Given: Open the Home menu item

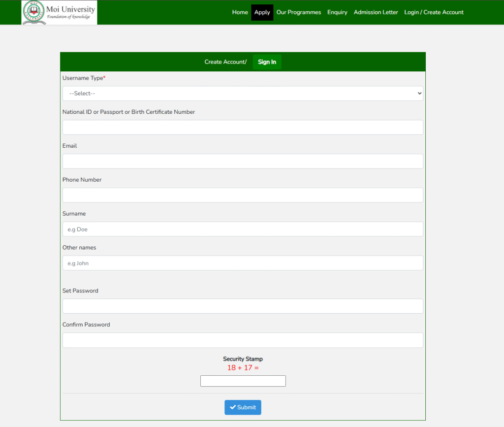Looking at the screenshot, I should pos(240,12).
